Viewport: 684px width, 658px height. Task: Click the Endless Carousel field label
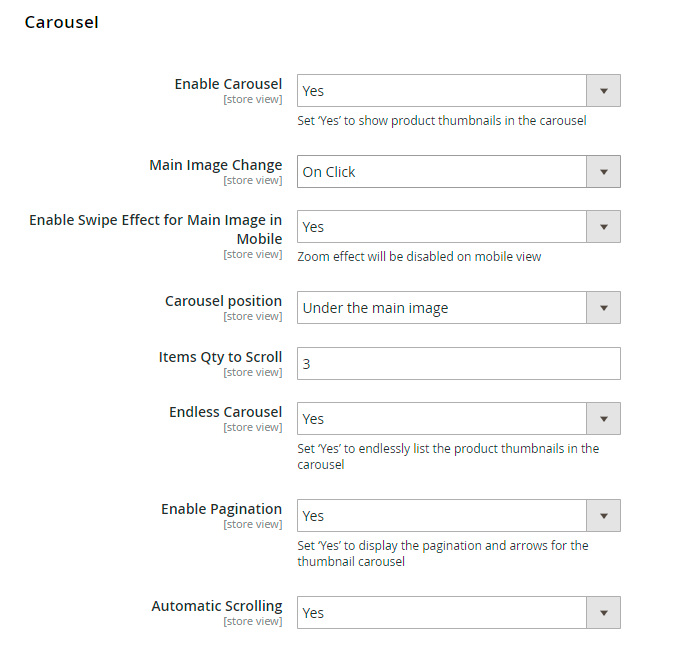[x=226, y=412]
